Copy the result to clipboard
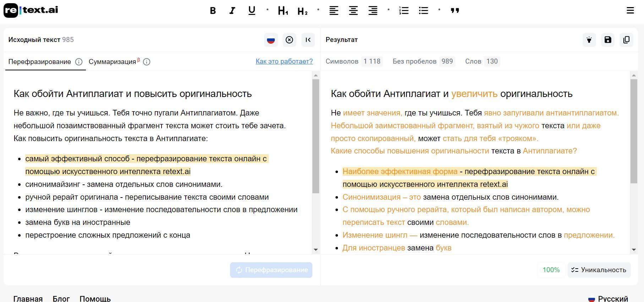Screen dimensions: 644x302 pos(626,40)
